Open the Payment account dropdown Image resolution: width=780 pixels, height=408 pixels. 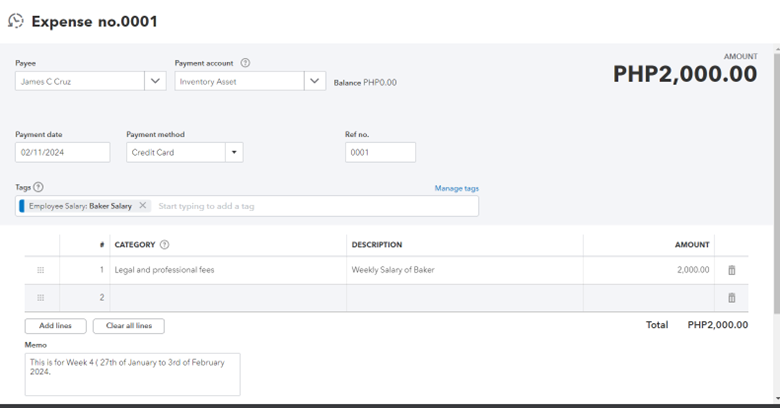[315, 82]
